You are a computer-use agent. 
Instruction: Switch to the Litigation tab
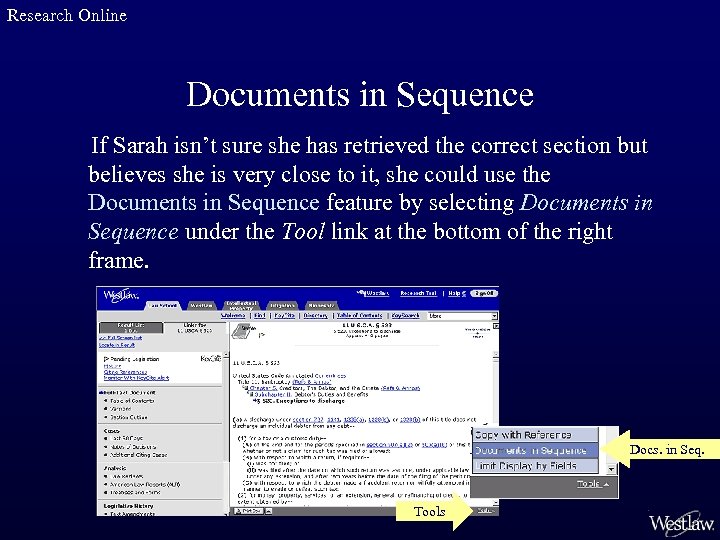point(282,305)
